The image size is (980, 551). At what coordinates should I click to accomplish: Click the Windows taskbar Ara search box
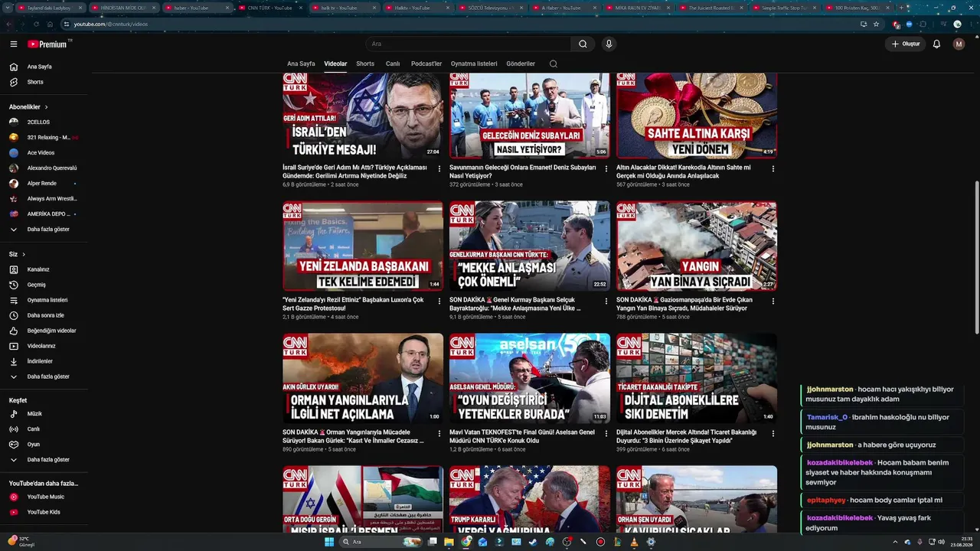point(380,542)
